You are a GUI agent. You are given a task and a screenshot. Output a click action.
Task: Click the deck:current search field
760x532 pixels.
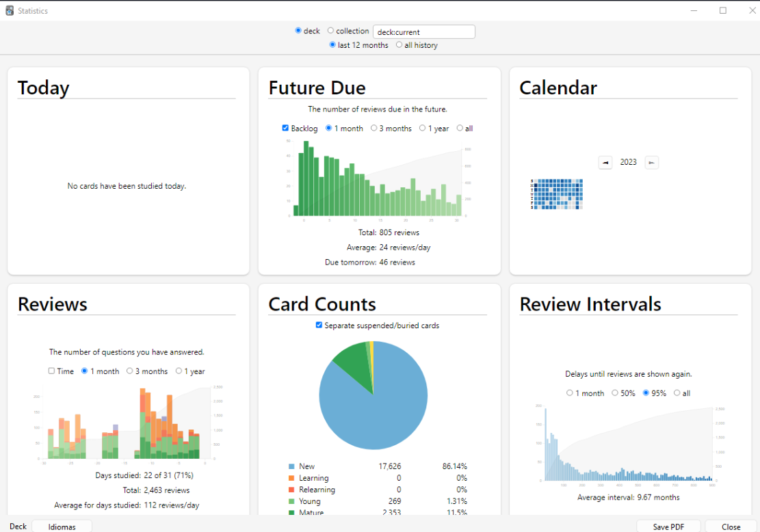coord(423,32)
